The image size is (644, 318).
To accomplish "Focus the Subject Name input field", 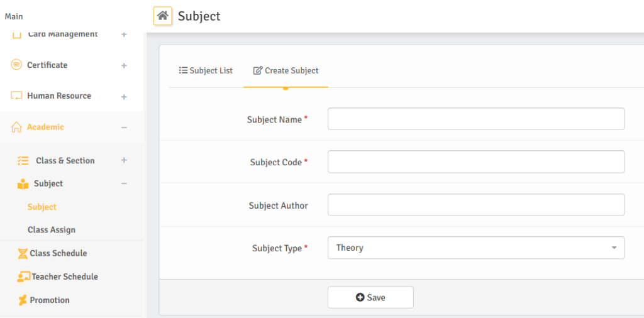I will click(x=475, y=119).
